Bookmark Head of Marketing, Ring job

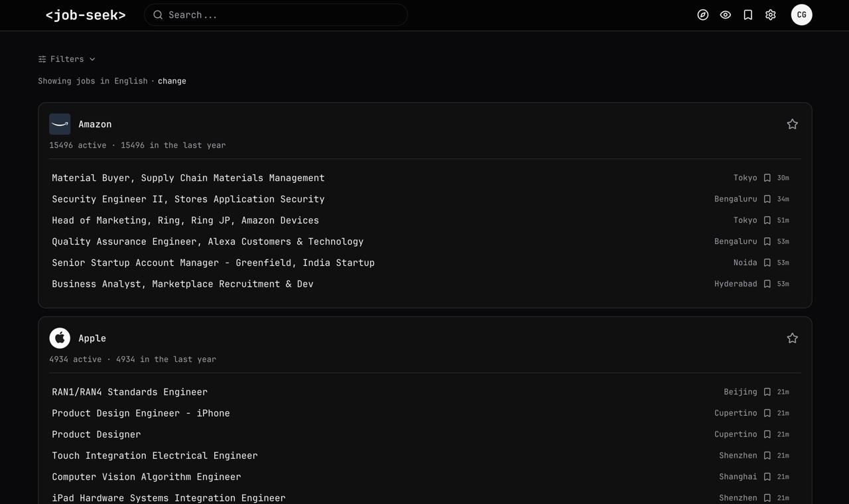pos(767,220)
